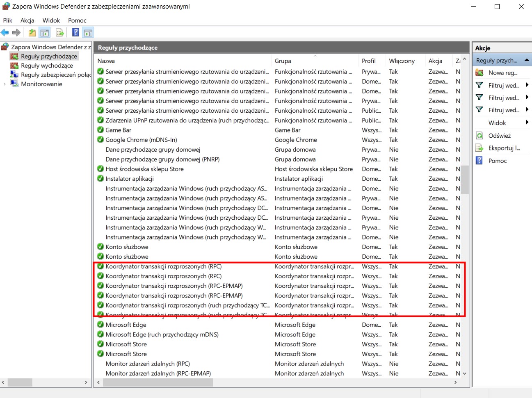Click the console tree horizontal scrollbar left arrow
This screenshot has height=398, width=532.
pos(3,382)
